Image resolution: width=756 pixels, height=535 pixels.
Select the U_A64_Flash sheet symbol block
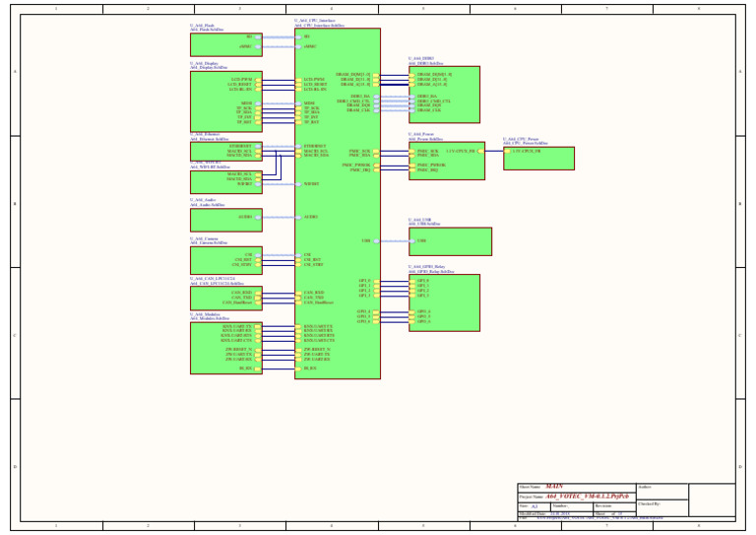(226, 44)
